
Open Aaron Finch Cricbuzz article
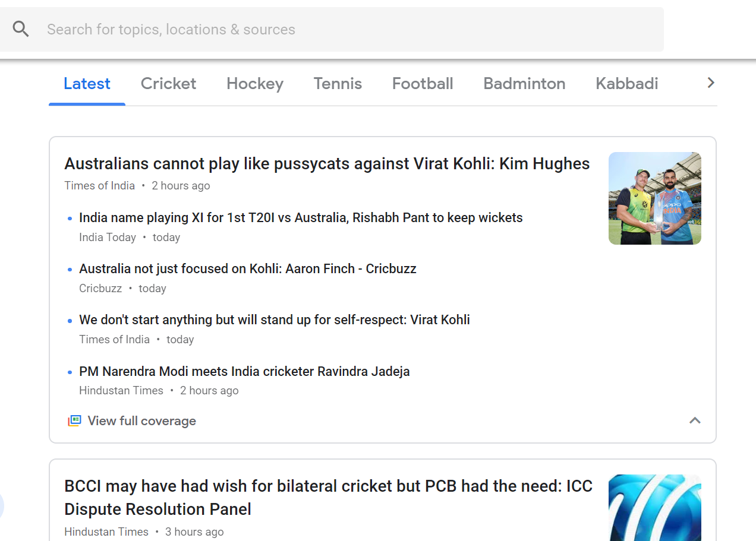[248, 269]
